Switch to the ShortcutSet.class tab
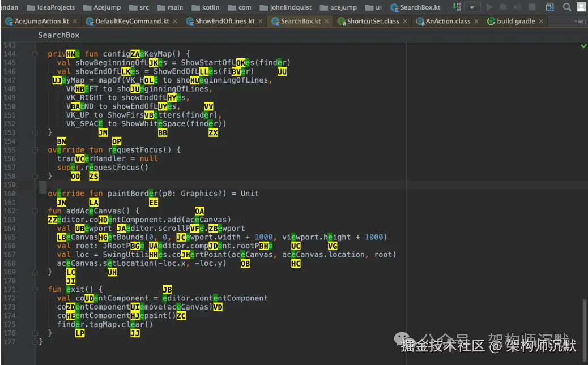 pos(373,22)
